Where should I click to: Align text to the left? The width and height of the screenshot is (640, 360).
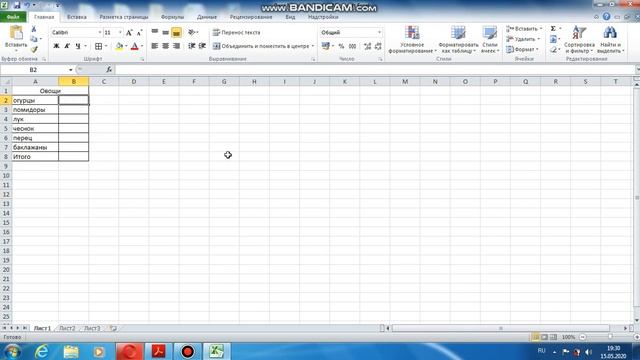click(x=155, y=46)
